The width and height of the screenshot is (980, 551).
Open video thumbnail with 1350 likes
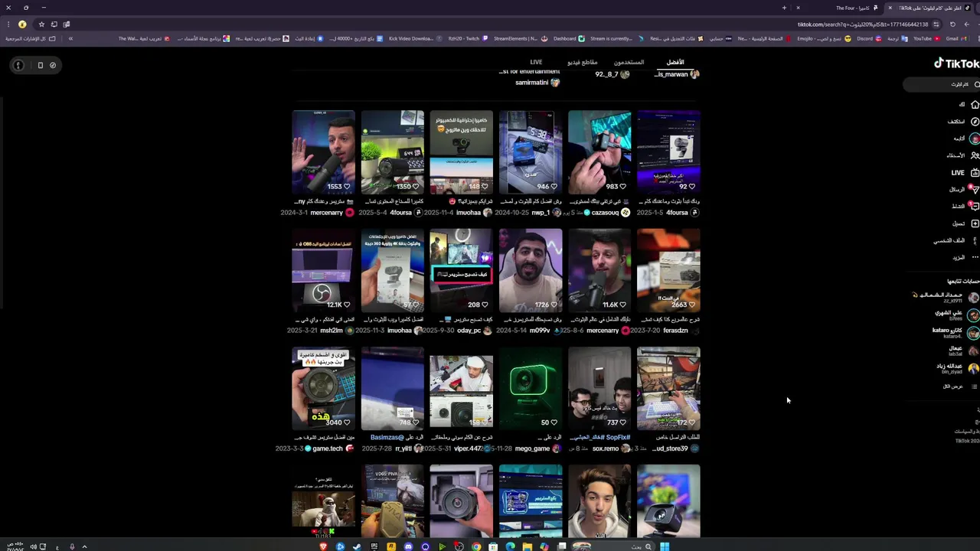[393, 152]
